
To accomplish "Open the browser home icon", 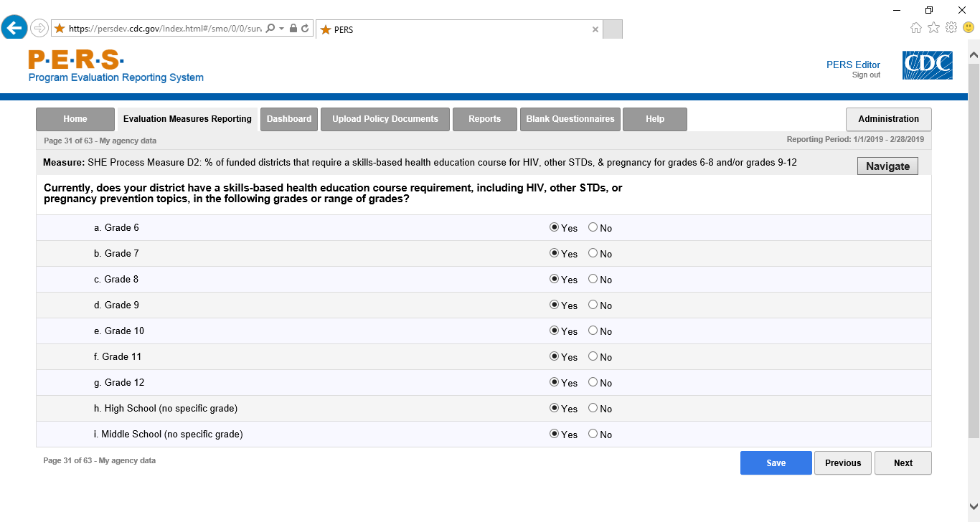I will [x=916, y=28].
